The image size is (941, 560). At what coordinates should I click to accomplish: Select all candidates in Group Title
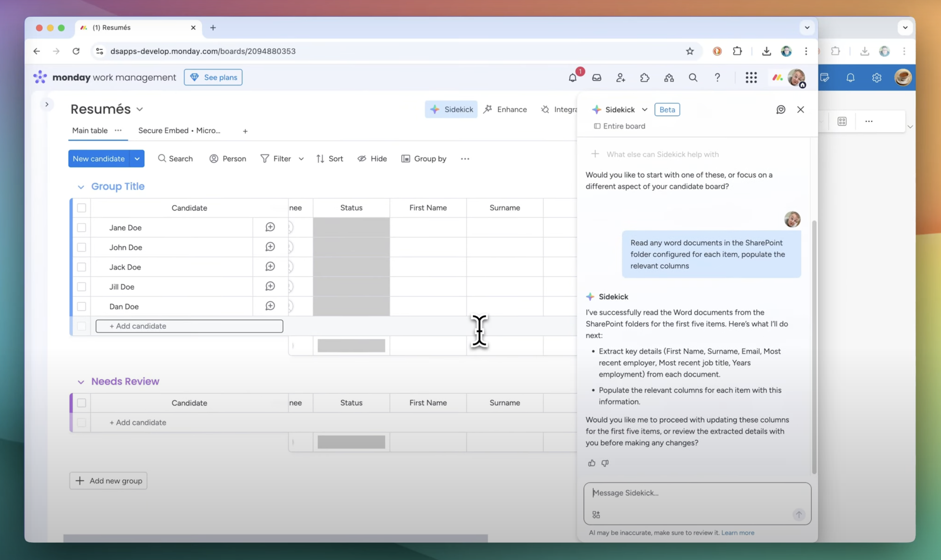coord(82,208)
